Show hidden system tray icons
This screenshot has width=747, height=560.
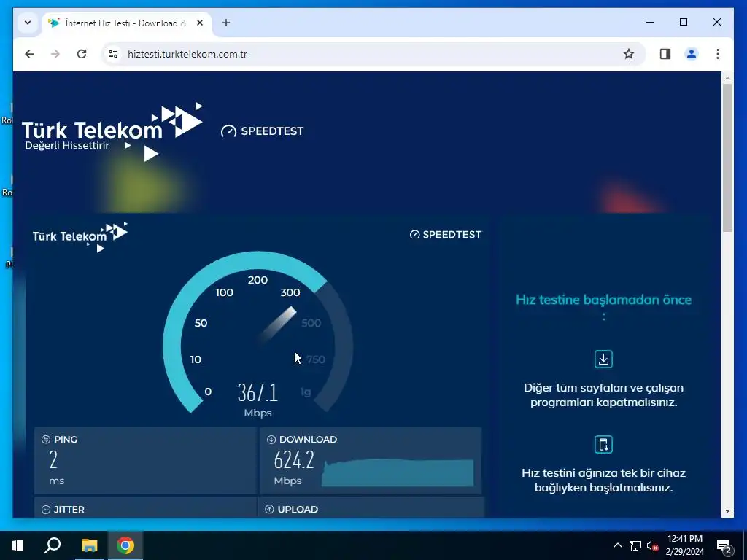tap(617, 545)
